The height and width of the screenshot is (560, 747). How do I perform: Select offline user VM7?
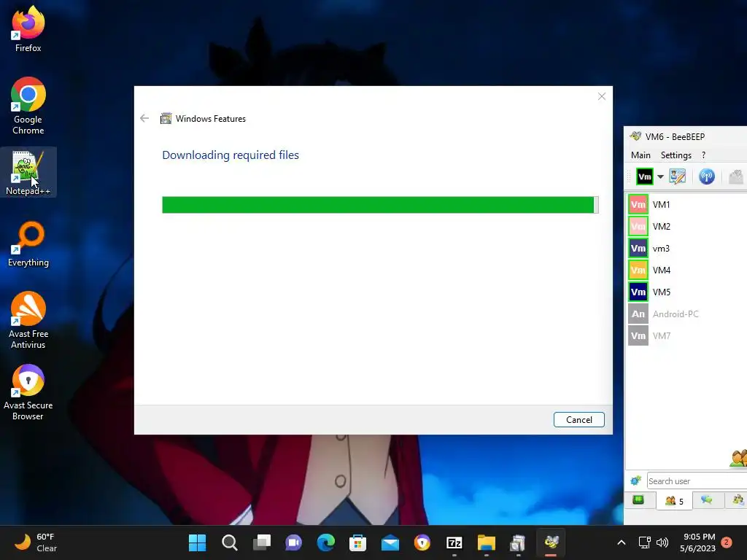(686, 336)
